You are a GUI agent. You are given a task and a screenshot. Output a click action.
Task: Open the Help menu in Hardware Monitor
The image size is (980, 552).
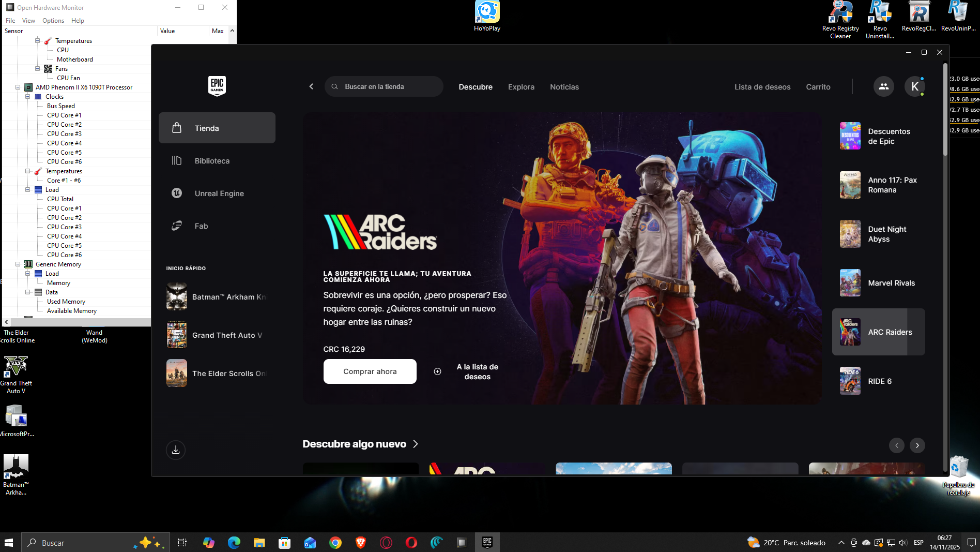[x=78, y=21]
